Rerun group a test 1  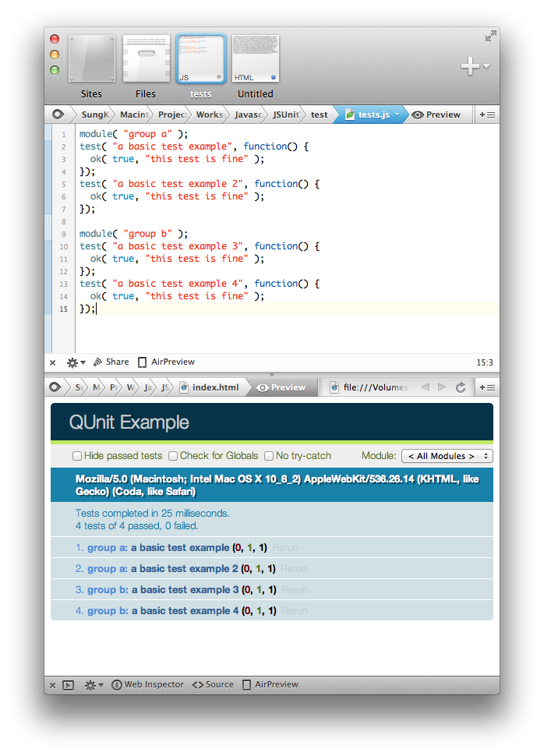285,548
